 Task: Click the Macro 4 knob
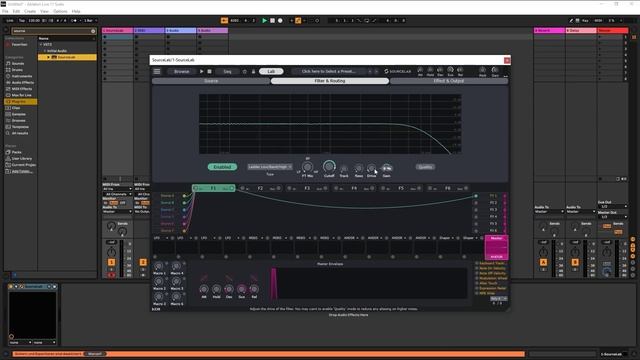tap(177, 267)
